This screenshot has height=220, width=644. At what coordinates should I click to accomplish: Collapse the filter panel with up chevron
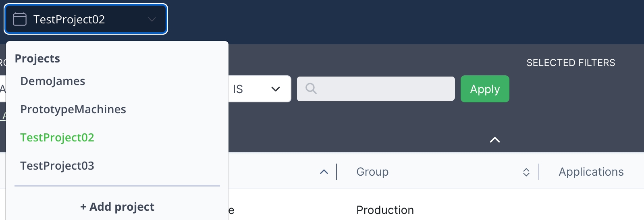494,140
